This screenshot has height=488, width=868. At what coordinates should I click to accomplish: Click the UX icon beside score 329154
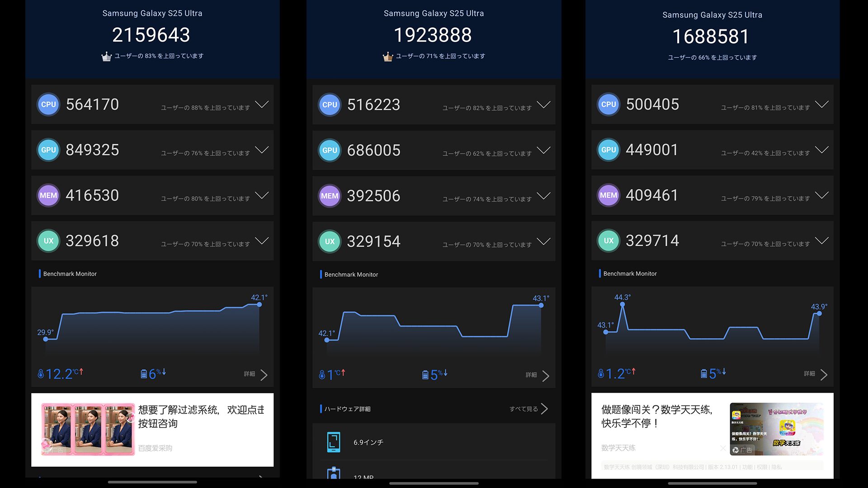click(x=330, y=241)
